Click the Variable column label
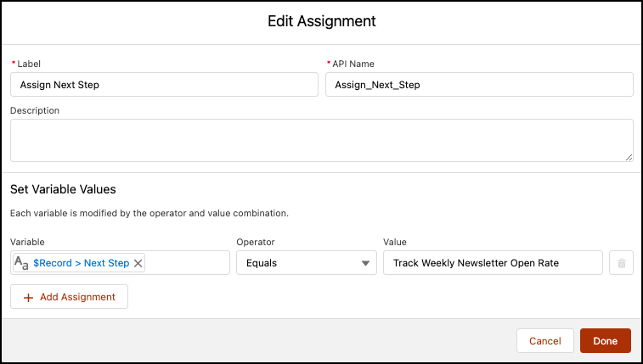Viewport: 643px width, 364px height. [27, 242]
